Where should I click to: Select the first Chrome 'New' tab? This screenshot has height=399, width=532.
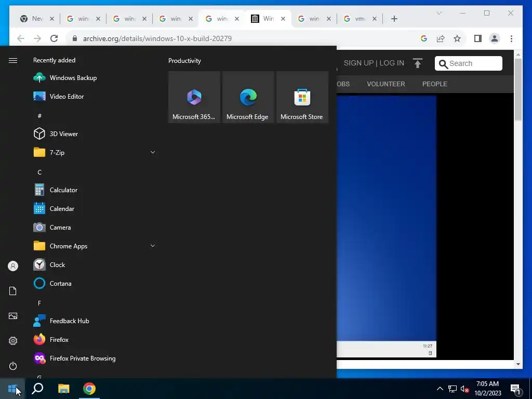point(36,19)
